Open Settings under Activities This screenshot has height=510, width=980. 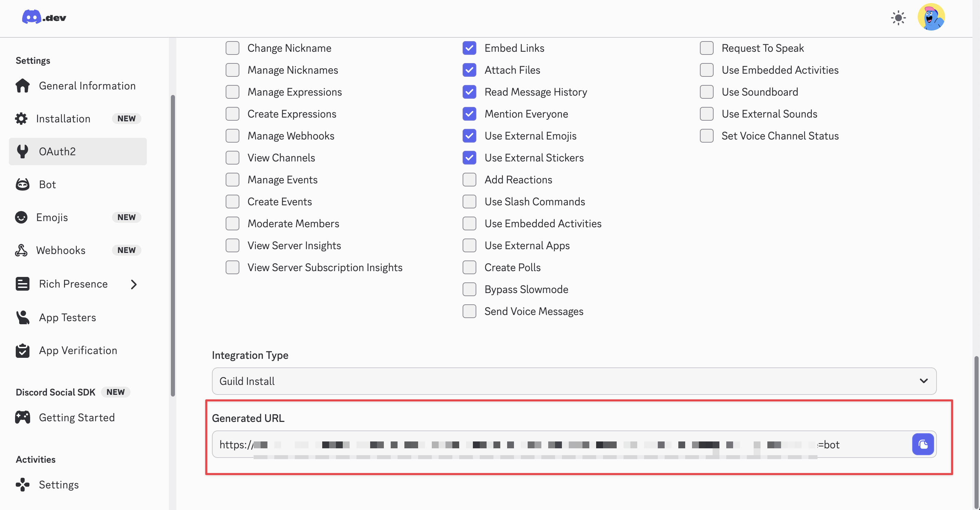pos(78,485)
